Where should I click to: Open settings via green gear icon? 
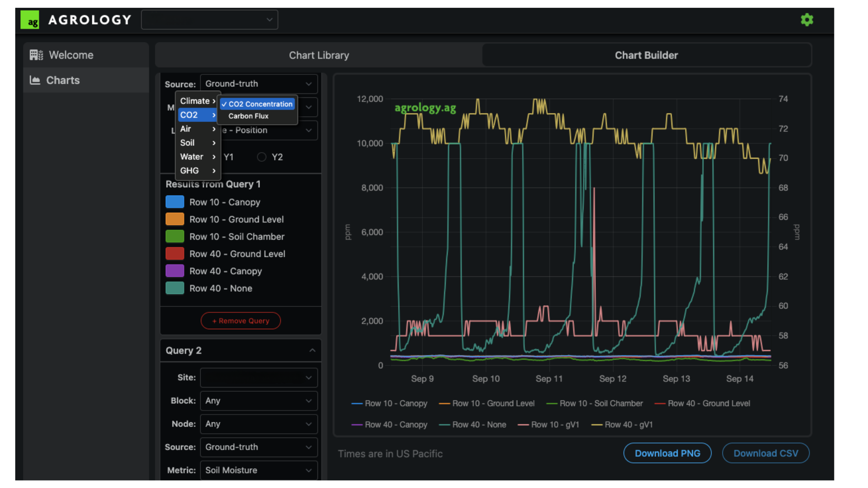tap(807, 20)
